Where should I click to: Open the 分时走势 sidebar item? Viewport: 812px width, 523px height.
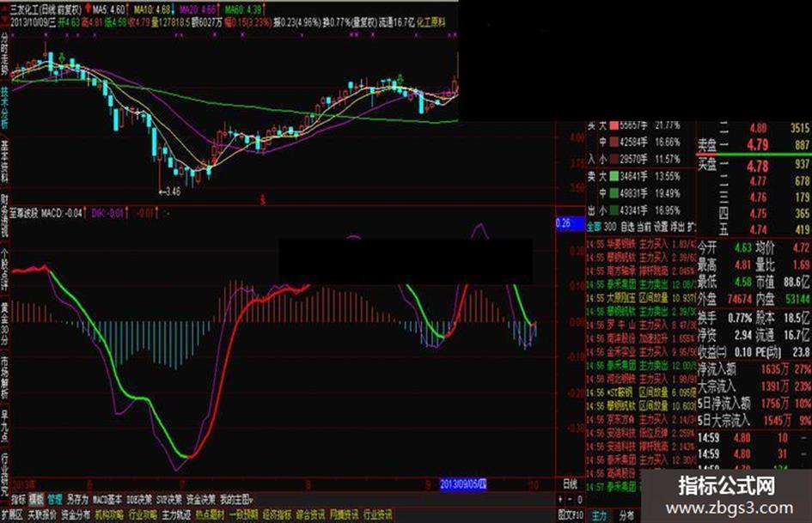click(x=4, y=54)
